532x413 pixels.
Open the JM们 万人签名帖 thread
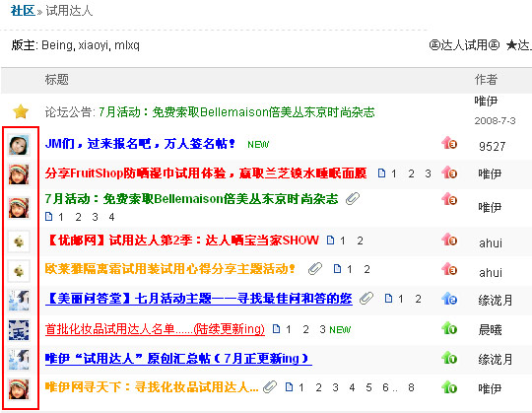140,144
